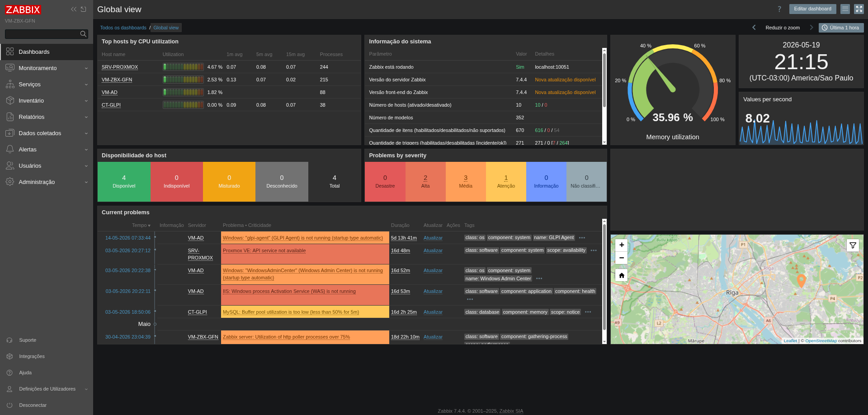Screen dimensions: 868x415
Task: Click the Desconectar power icon
Action: click(x=9, y=405)
